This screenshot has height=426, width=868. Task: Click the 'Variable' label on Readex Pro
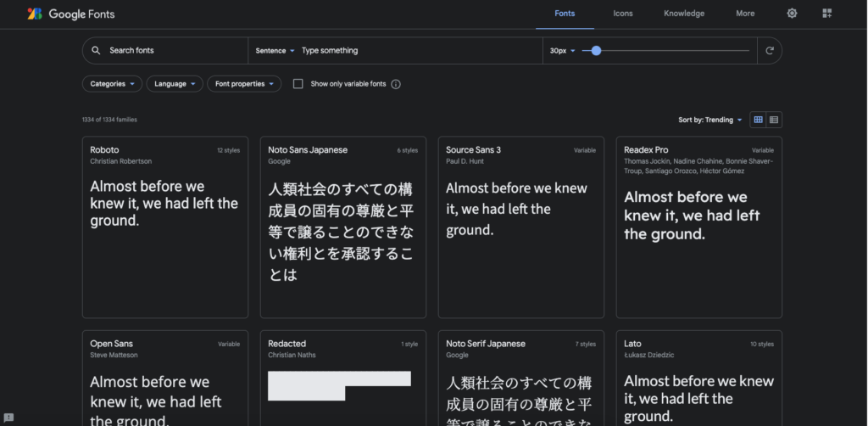point(763,150)
